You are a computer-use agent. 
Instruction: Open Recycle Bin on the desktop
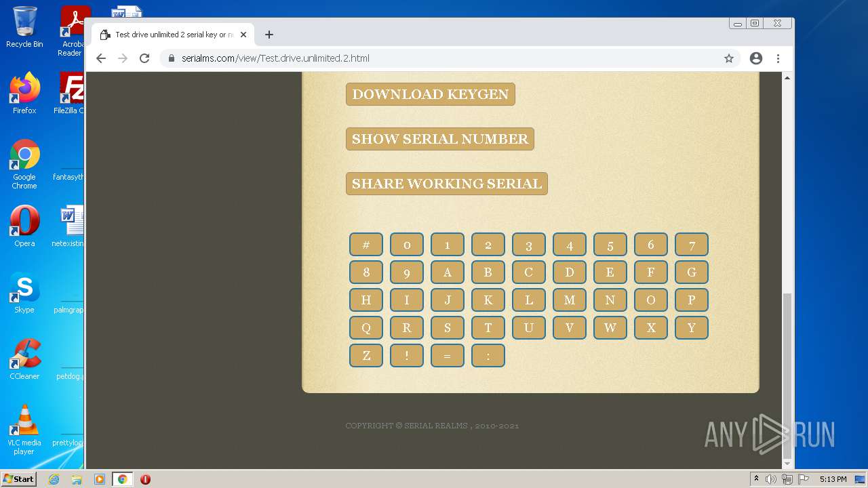point(24,27)
